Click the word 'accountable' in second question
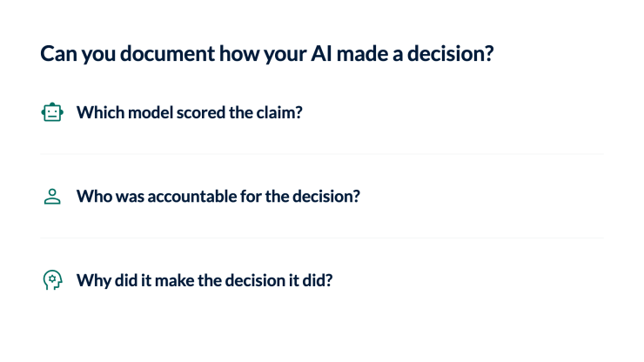This screenshot has width=644, height=362. 191,197
